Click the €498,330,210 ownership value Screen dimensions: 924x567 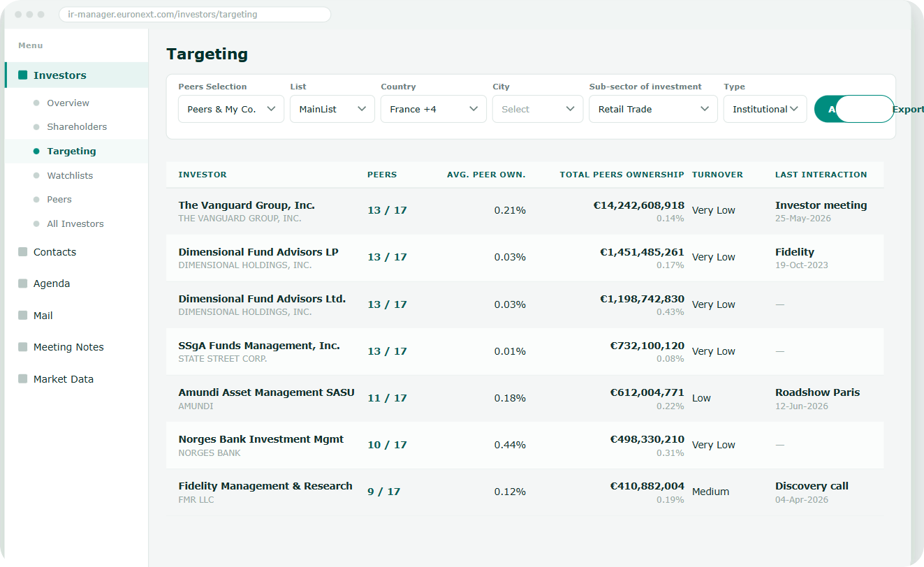pos(647,439)
